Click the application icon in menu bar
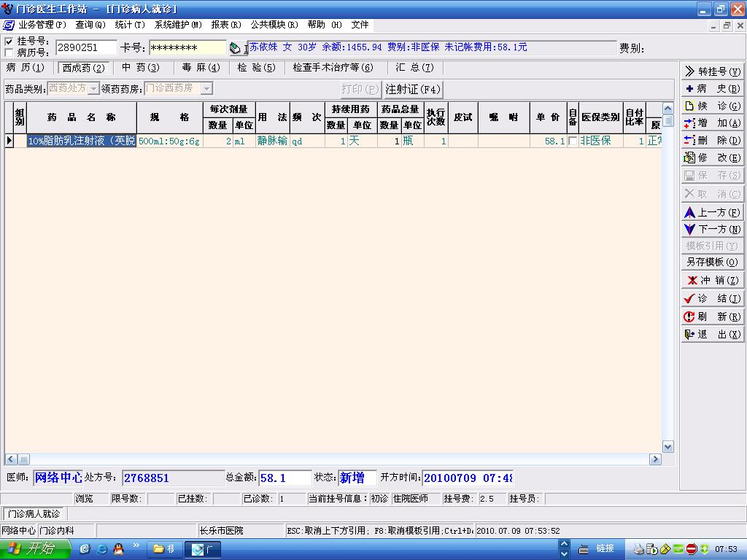Screen dimensions: 747x560 pyautogui.click(x=8, y=25)
